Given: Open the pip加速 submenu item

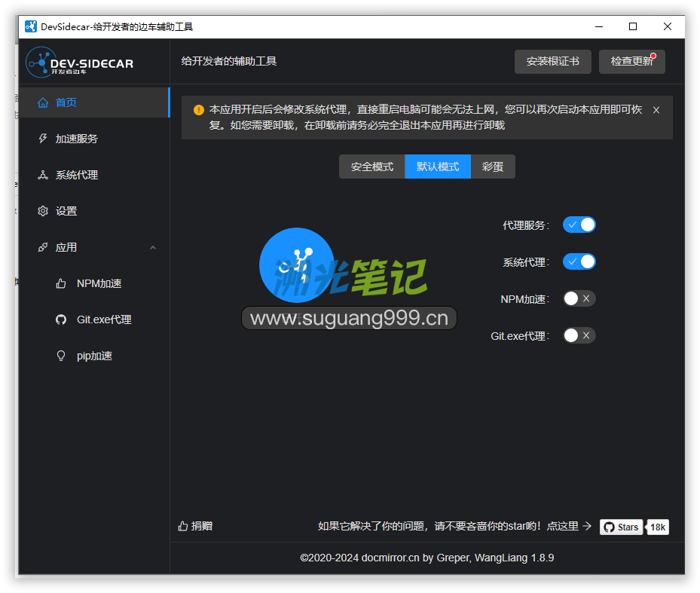Looking at the screenshot, I should 94,356.
